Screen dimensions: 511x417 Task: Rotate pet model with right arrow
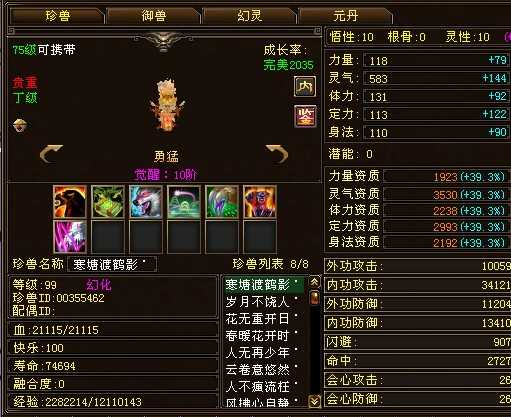(x=277, y=154)
